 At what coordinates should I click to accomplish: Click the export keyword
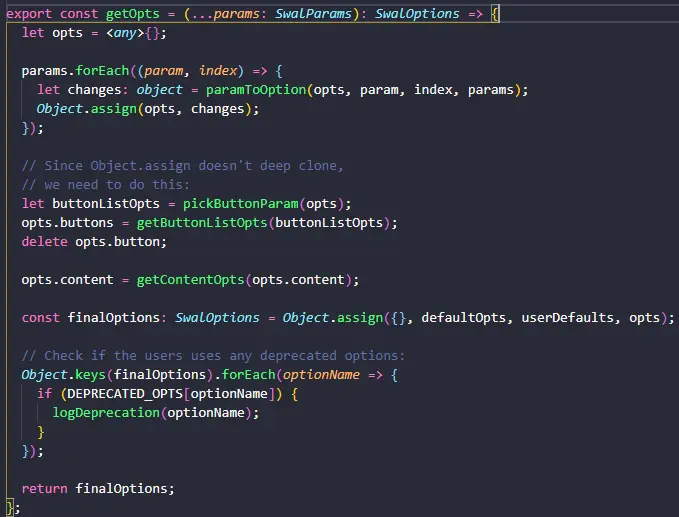click(29, 14)
